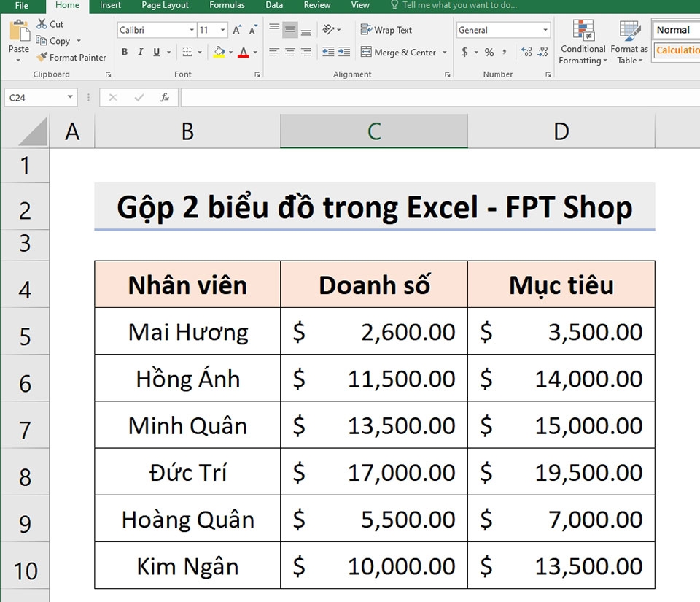Image resolution: width=700 pixels, height=602 pixels.
Task: Click the Copy icon
Action: [42, 41]
